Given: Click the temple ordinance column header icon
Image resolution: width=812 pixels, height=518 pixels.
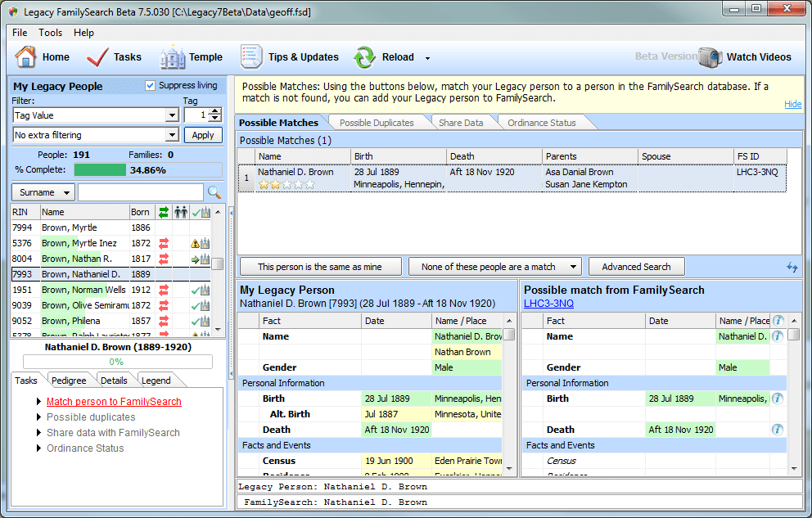Looking at the screenshot, I should 201,212.
